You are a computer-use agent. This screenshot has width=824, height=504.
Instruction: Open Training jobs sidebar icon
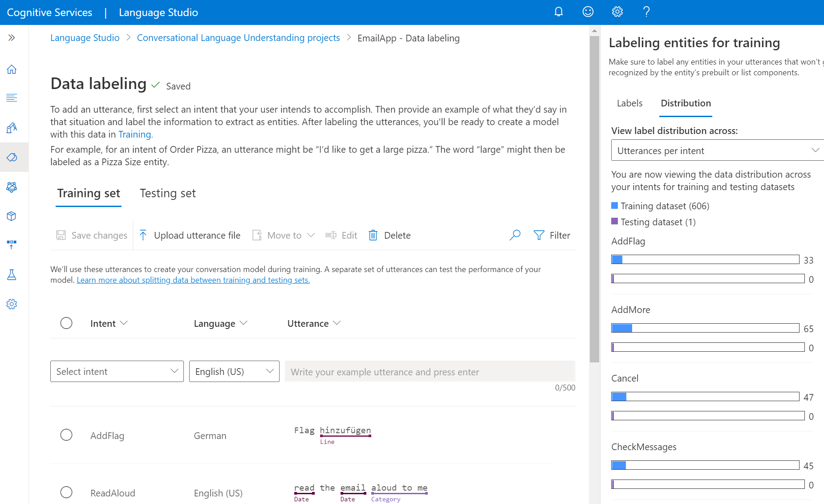click(x=12, y=187)
